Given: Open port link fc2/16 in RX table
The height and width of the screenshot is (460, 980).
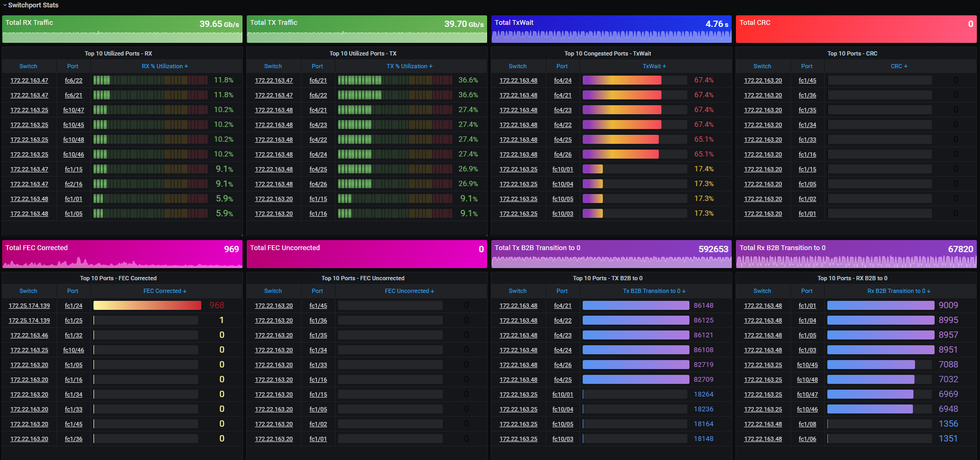Looking at the screenshot, I should tap(73, 184).
